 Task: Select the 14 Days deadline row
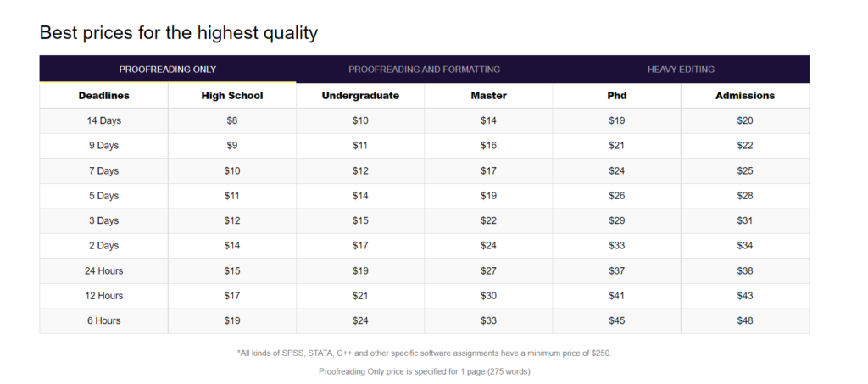click(424, 120)
